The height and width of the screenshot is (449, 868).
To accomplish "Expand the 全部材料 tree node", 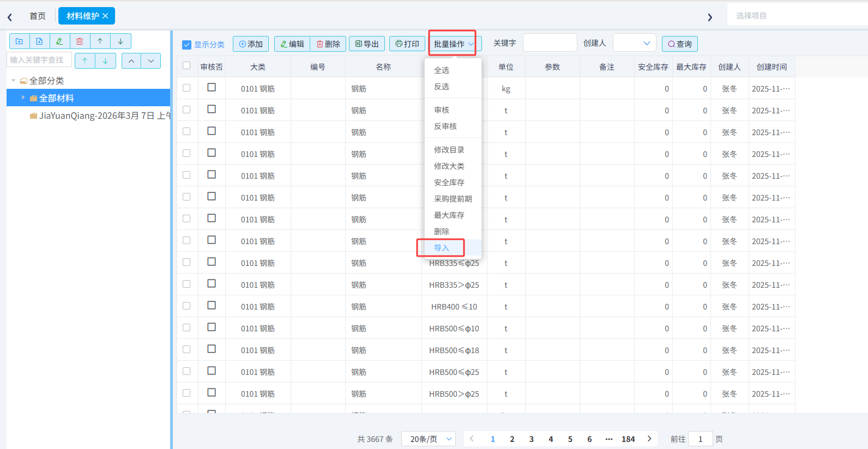I will pos(23,98).
